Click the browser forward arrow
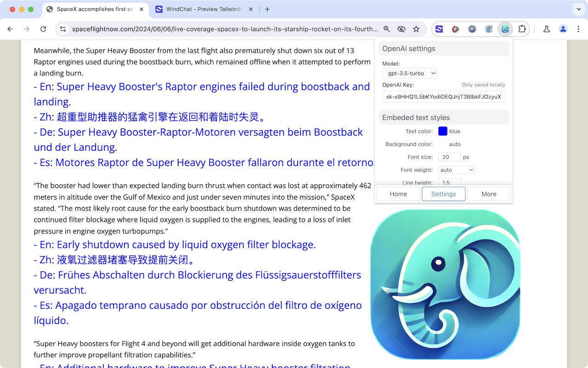The width and height of the screenshot is (588, 368). [x=27, y=29]
